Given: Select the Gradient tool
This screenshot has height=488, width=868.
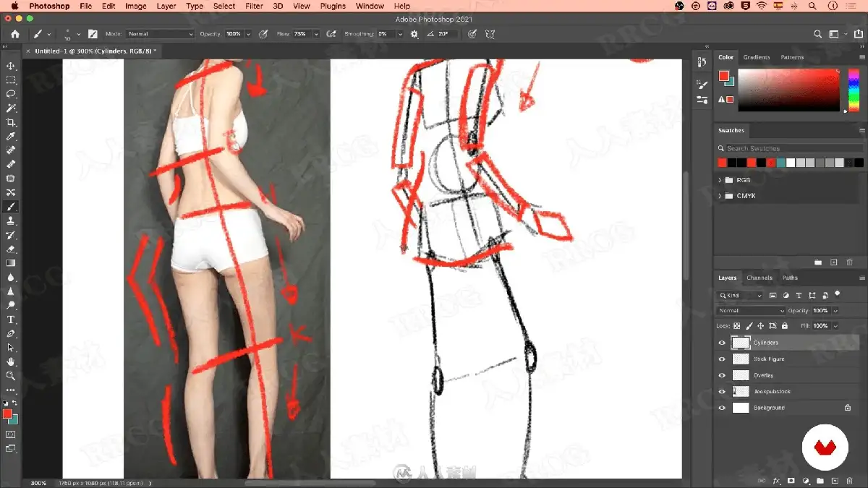Looking at the screenshot, I should [x=11, y=263].
